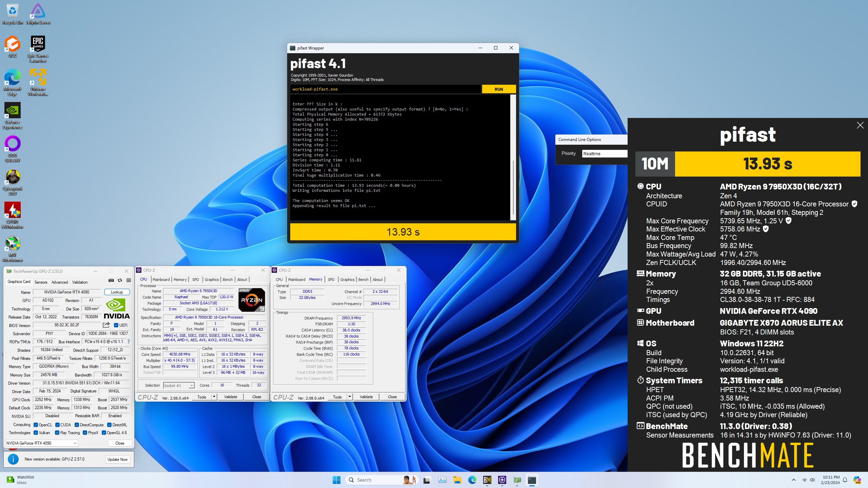Open SPD tab in CPU-Z Memory window

point(331,280)
